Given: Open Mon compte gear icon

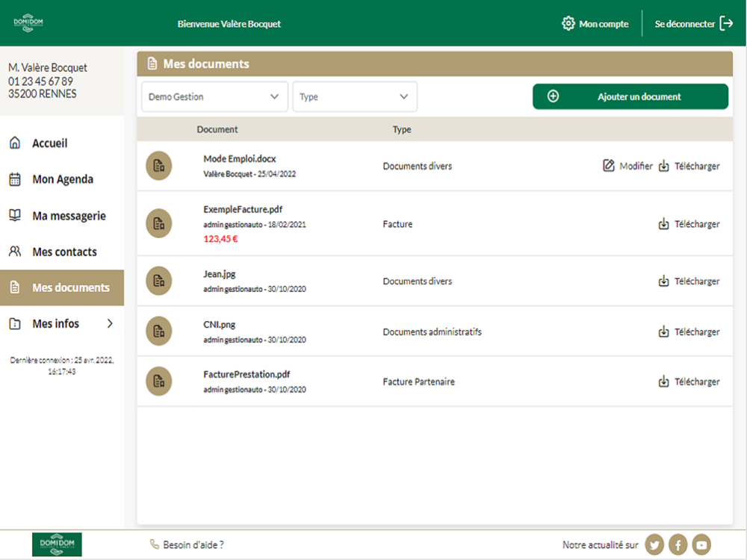Looking at the screenshot, I should (x=568, y=23).
